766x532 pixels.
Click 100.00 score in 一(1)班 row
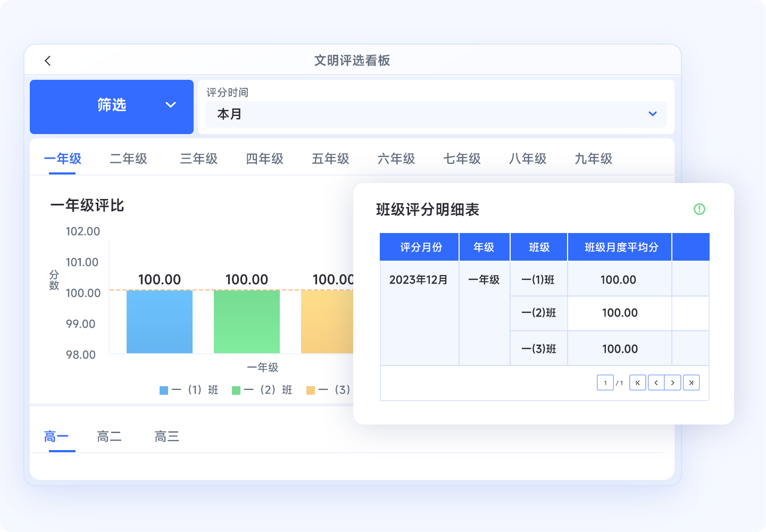click(x=618, y=280)
